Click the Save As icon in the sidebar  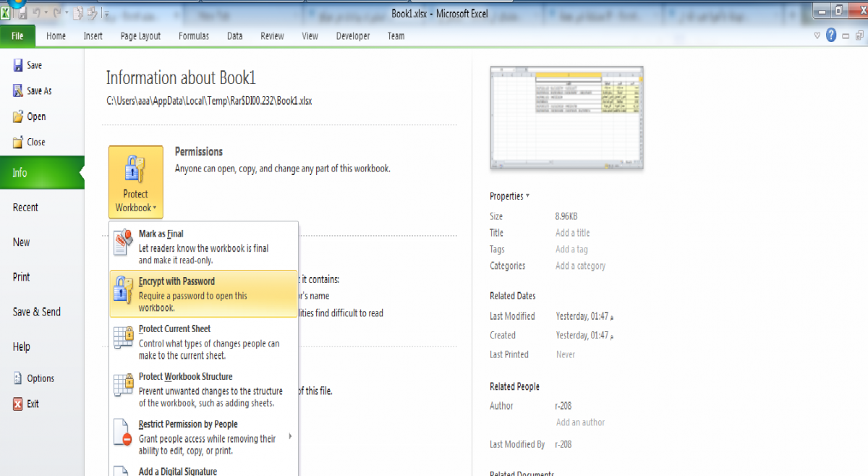tap(18, 90)
